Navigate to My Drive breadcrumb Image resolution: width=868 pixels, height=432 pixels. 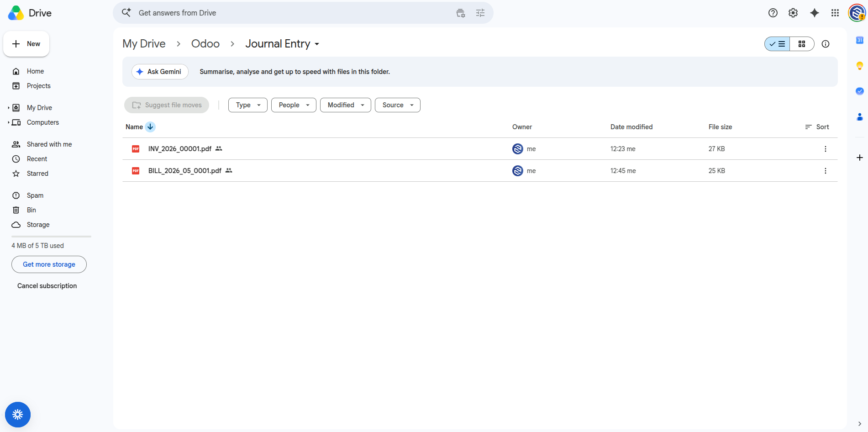point(144,44)
